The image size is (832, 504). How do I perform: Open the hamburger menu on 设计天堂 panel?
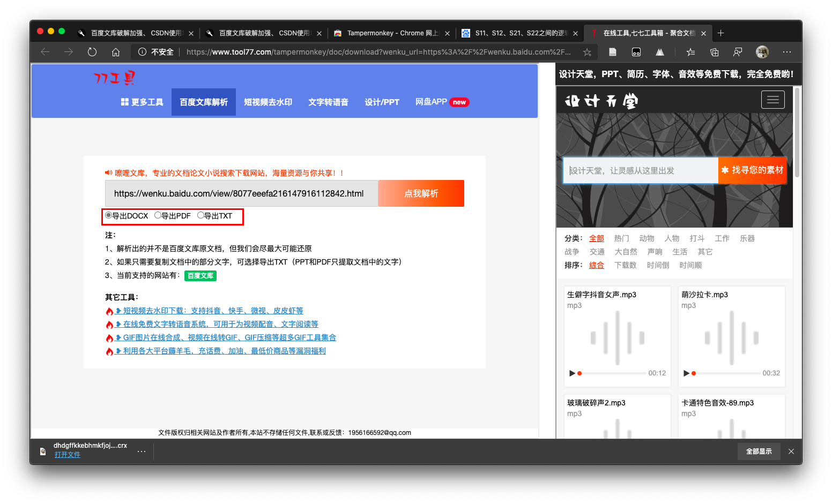pos(772,100)
